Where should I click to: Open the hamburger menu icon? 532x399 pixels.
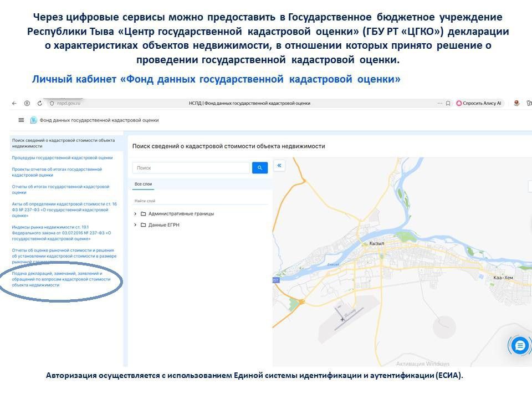(22, 120)
